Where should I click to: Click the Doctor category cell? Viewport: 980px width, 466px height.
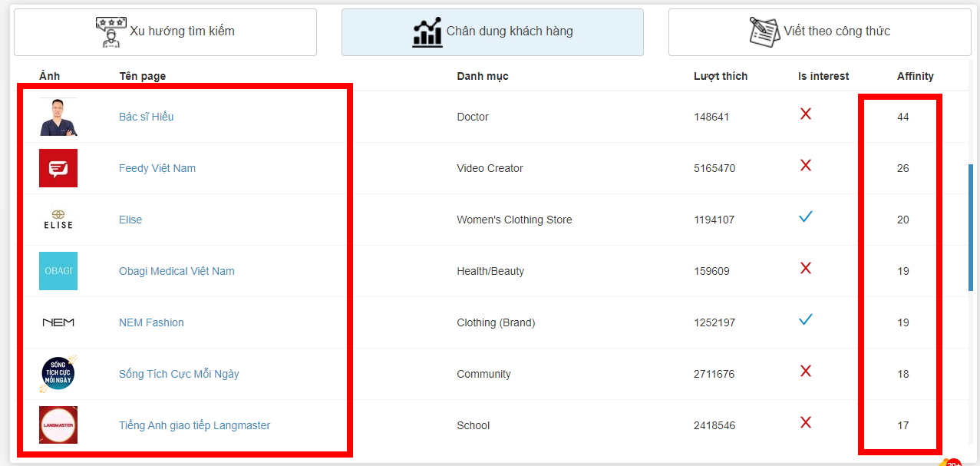[x=473, y=117]
